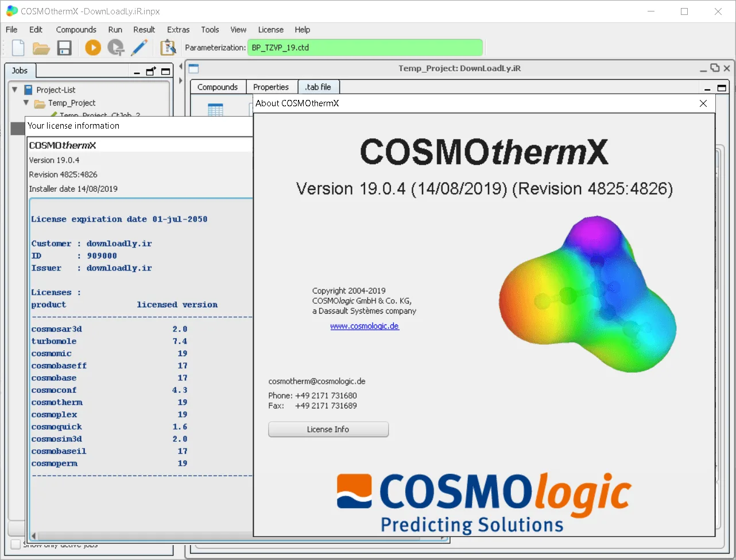Open the Edit menu
This screenshot has height=560, width=736.
pos(36,29)
